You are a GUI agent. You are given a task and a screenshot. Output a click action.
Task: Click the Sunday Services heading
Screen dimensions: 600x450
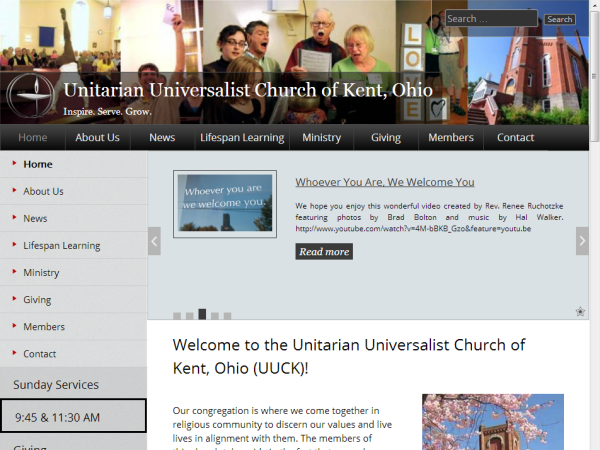56,385
